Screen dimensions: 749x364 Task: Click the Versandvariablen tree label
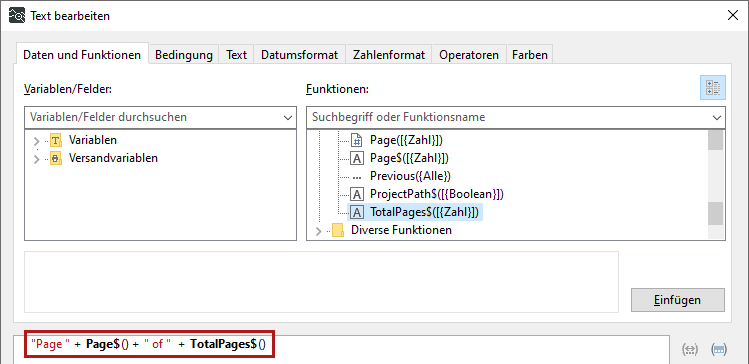pos(113,158)
